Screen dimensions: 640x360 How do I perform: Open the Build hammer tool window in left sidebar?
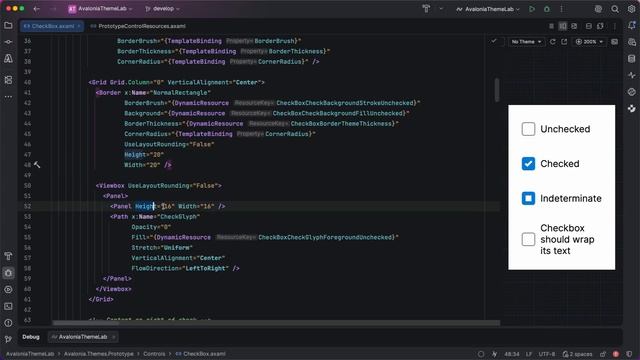tap(8, 256)
